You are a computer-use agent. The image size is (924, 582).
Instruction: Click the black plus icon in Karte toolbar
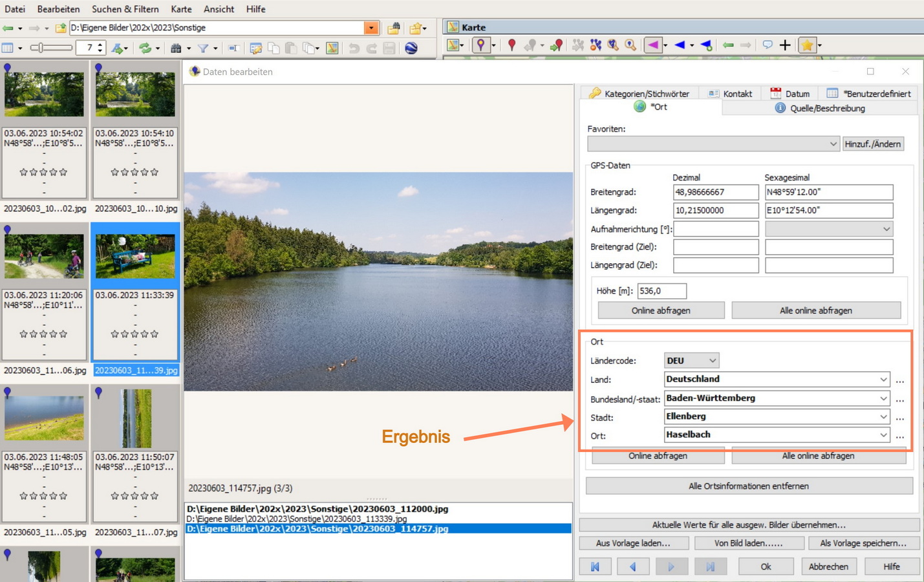[x=785, y=45]
